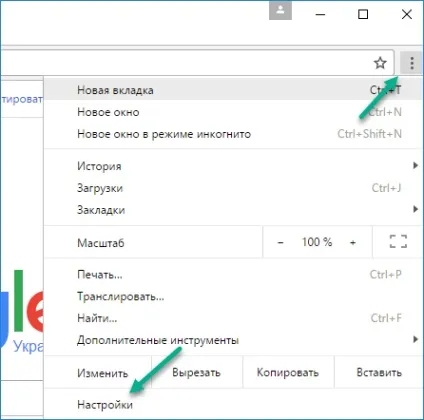Maximize the Chrome window

point(363,15)
